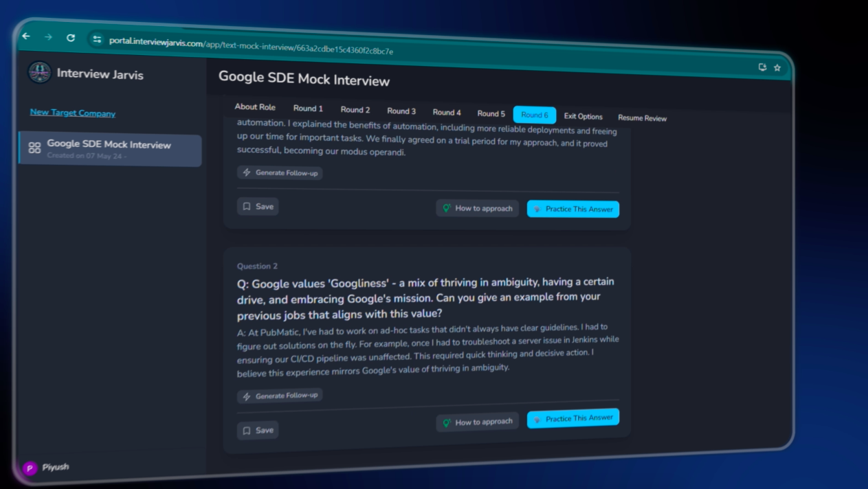
Task: Practice This Answer for the automation question
Action: tap(573, 209)
